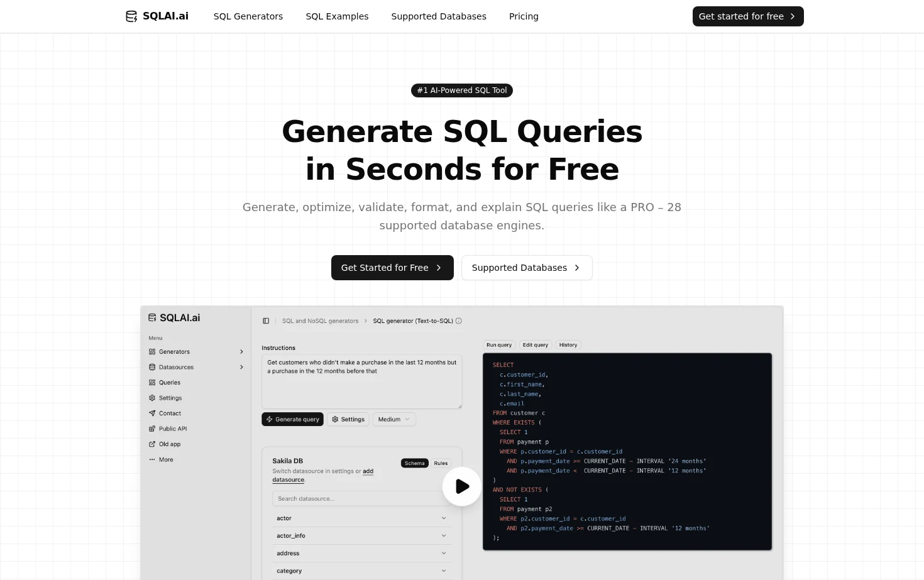924x580 pixels.
Task: Expand the category table row
Action: pyautogui.click(x=361, y=571)
